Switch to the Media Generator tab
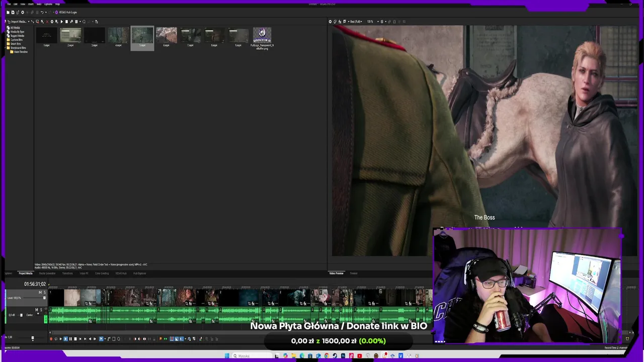Viewport: 644px width, 362px height. point(47,273)
